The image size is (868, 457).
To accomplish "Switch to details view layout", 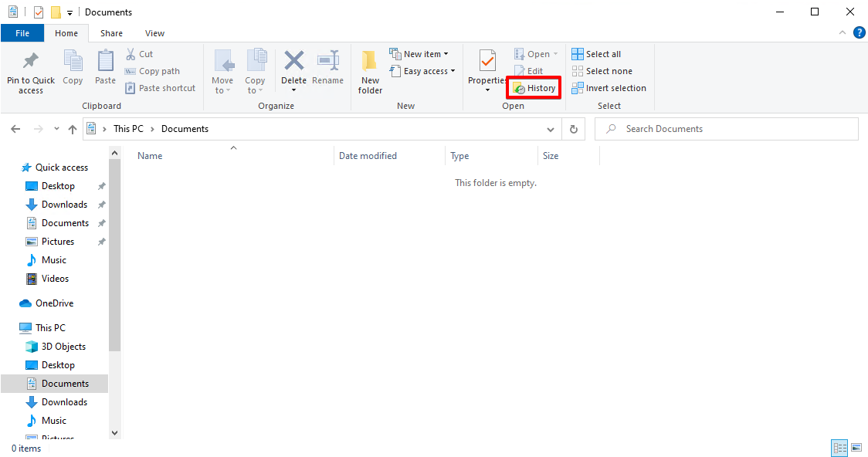I will tap(839, 448).
